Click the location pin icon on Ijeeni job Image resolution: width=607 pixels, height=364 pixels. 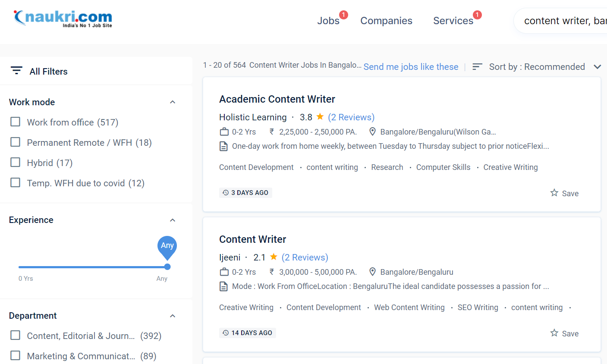[x=373, y=272]
